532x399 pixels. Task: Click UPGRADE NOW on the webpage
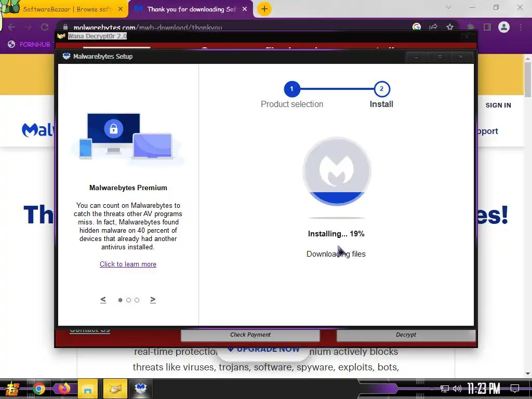click(263, 349)
